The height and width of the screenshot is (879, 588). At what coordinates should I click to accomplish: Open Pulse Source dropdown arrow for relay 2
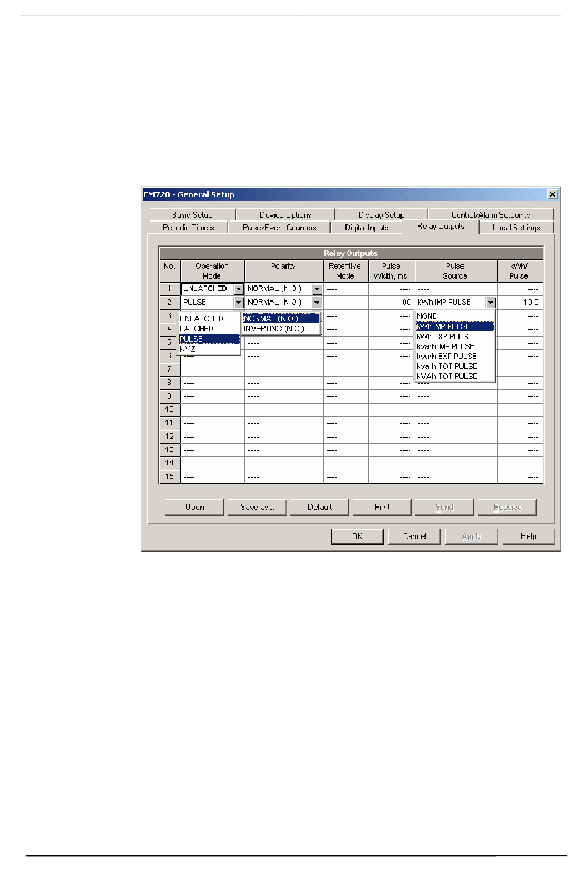pos(491,303)
